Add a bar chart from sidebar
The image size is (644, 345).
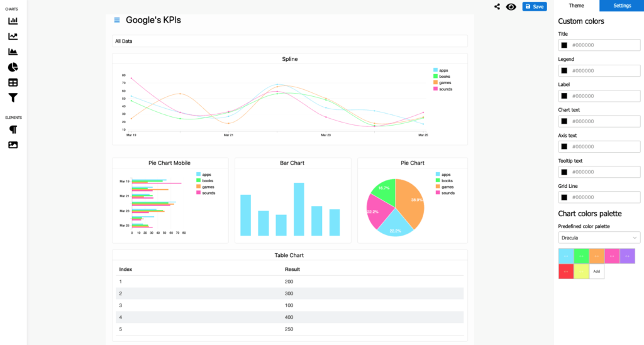[13, 21]
